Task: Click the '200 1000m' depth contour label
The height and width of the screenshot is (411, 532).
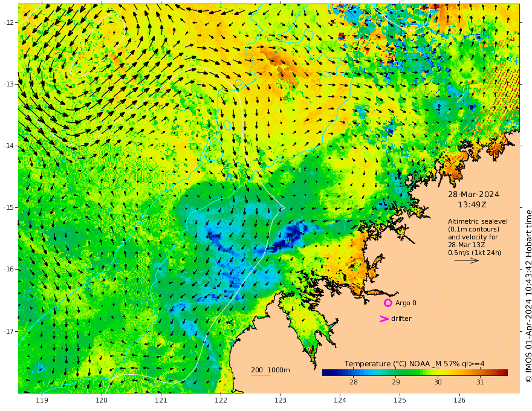Action: (x=270, y=370)
